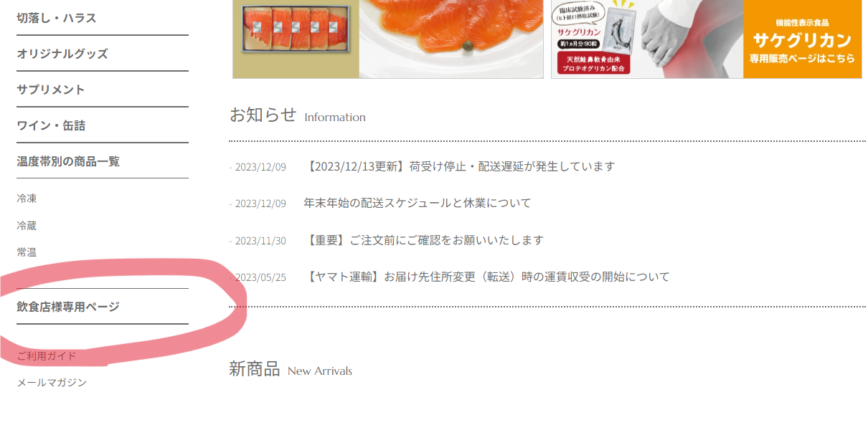Select the サプリメント category

(51, 90)
